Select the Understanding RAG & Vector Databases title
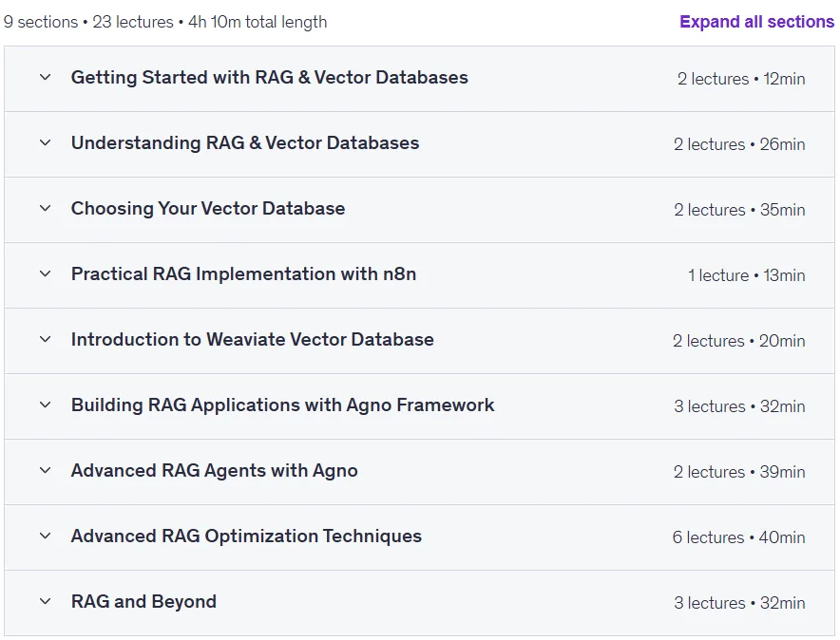The width and height of the screenshot is (840, 640). point(245,142)
